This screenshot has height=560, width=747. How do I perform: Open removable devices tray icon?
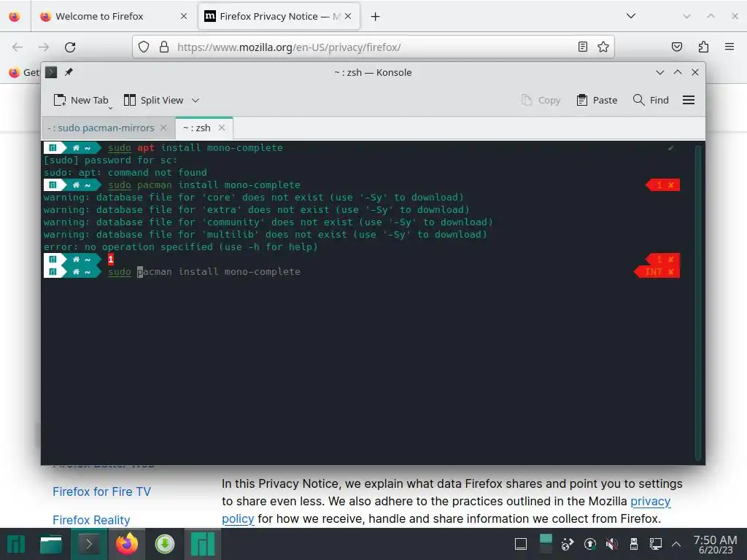tap(634, 544)
